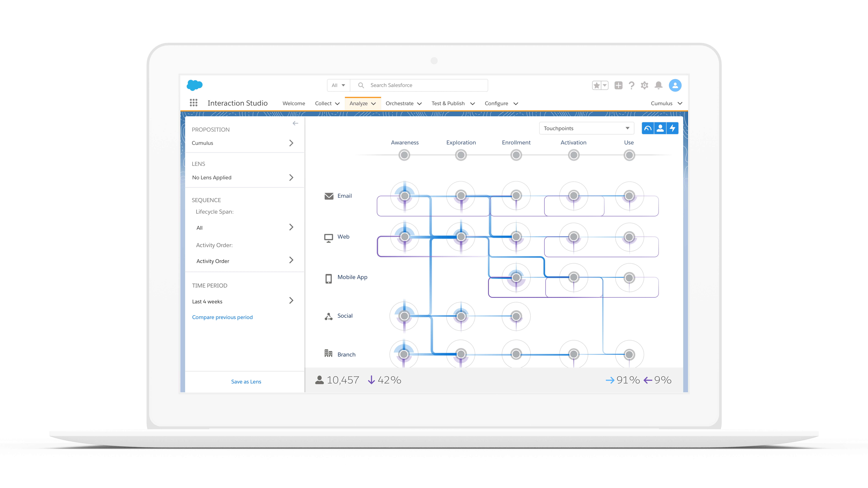The image size is (868, 488).
Task: Click the global actions plus icon
Action: click(x=618, y=86)
